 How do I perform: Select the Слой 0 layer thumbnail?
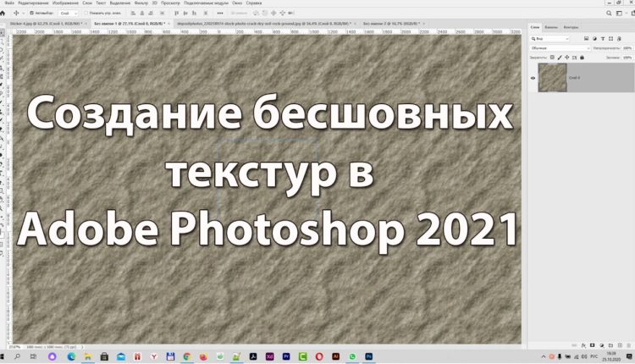(552, 77)
